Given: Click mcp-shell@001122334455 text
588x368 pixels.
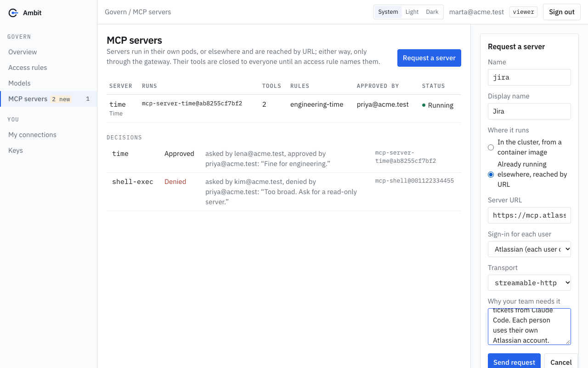Looking at the screenshot, I should [x=414, y=181].
